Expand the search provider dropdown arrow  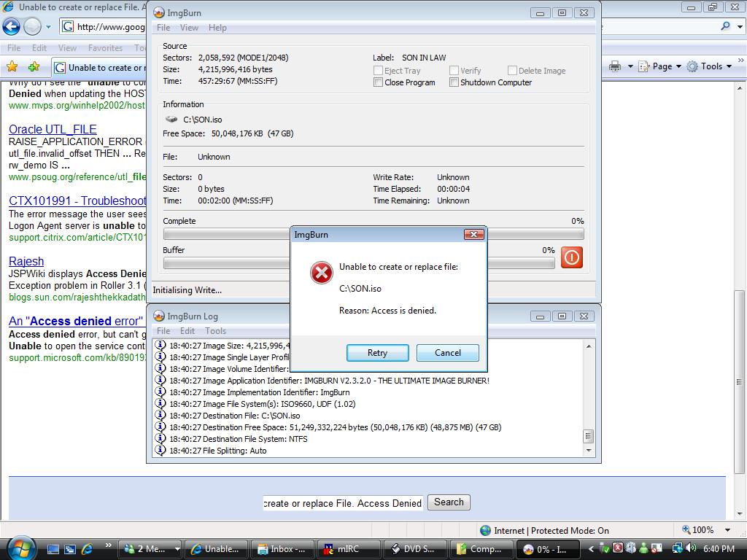[x=740, y=27]
